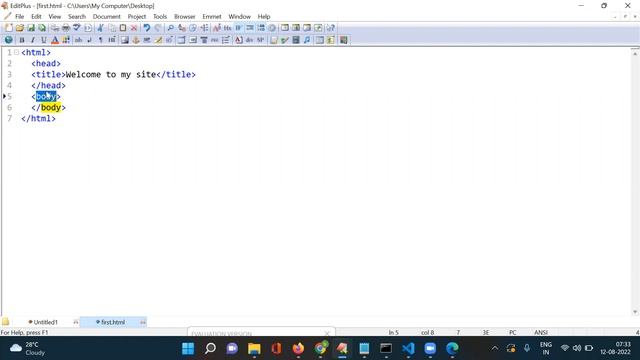This screenshot has height=360, width=640.
Task: Click the closing </html> tag on line 7
Action: (x=38, y=118)
